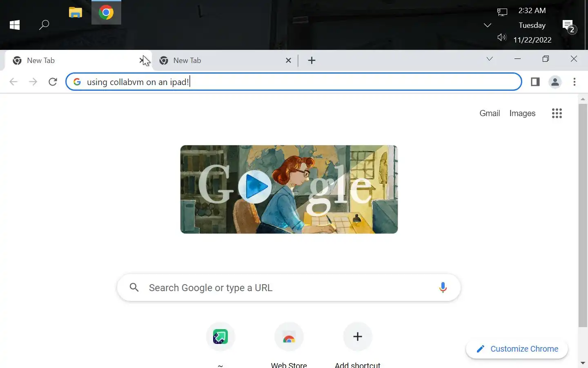Click the address bar containing 'using collabvm on an ipad!'
The height and width of the screenshot is (368, 588).
pyautogui.click(x=294, y=82)
